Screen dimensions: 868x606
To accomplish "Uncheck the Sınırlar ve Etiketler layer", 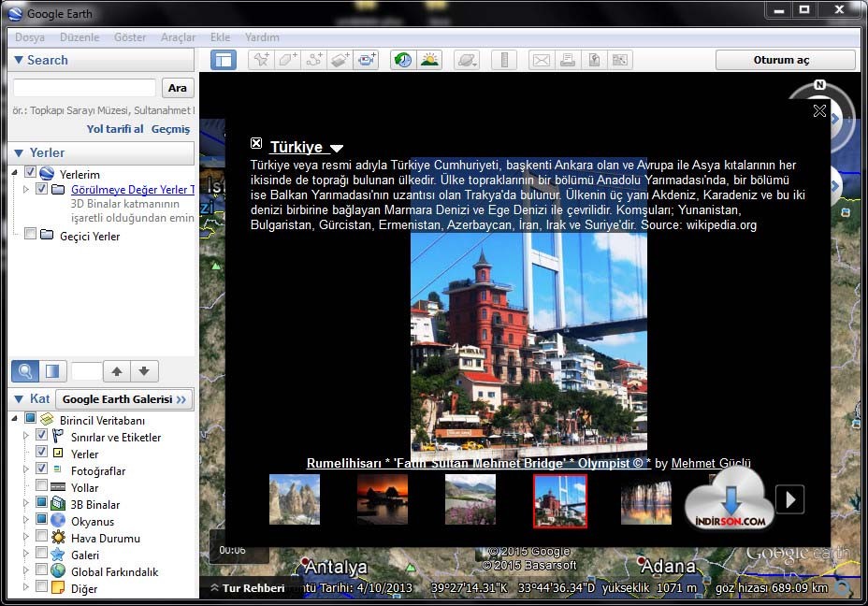I will 41,435.
